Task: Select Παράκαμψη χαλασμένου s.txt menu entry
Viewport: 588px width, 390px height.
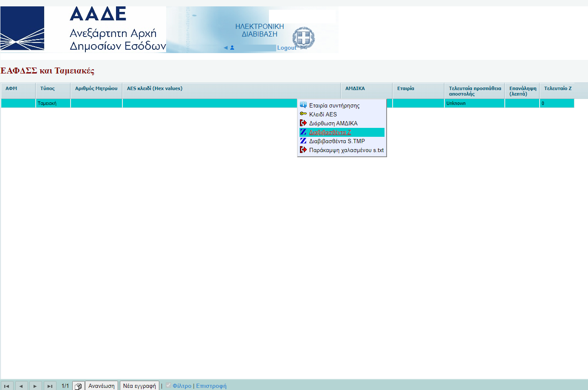Action: 346,150
